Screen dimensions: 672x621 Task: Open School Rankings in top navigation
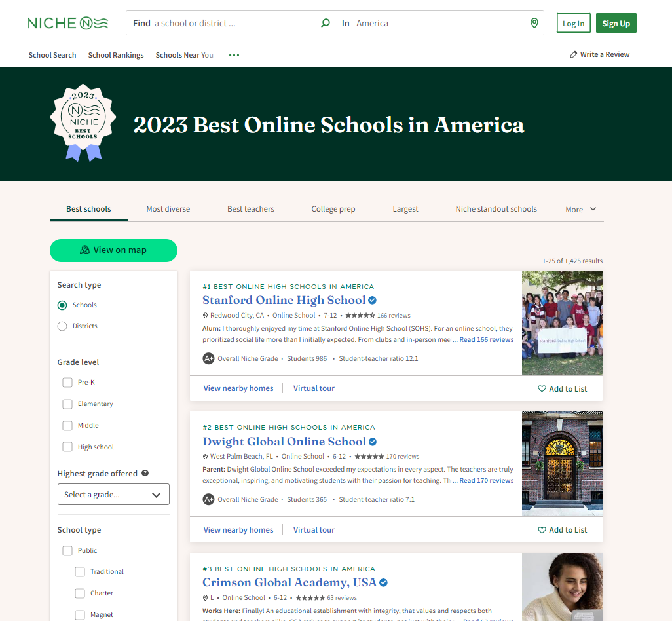coord(116,55)
